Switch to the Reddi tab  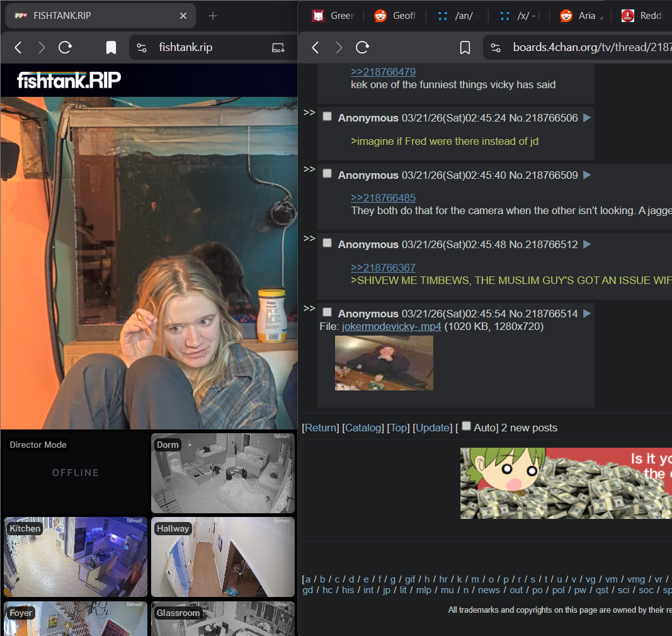[x=643, y=16]
